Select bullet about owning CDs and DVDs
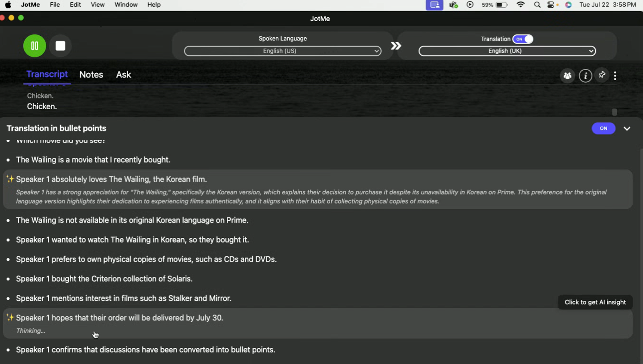Viewport: 643px width, 364px height. click(146, 260)
